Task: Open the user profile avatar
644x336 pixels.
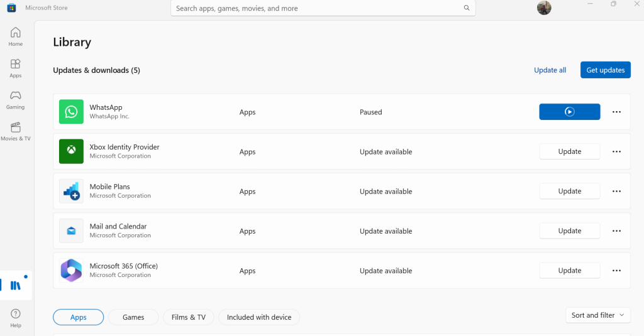Action: tap(544, 8)
